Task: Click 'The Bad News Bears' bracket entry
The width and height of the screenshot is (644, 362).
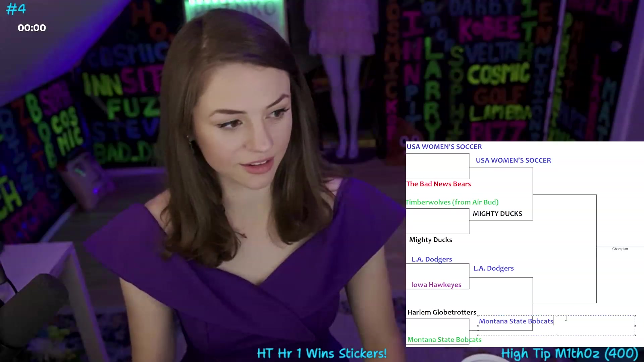Action: tap(438, 184)
